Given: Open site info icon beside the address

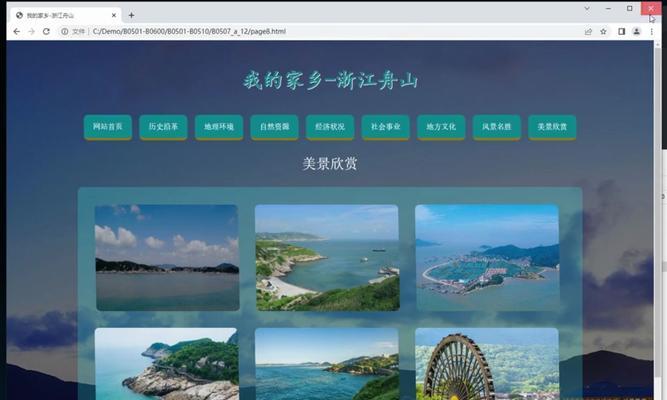Looking at the screenshot, I should point(65,31).
